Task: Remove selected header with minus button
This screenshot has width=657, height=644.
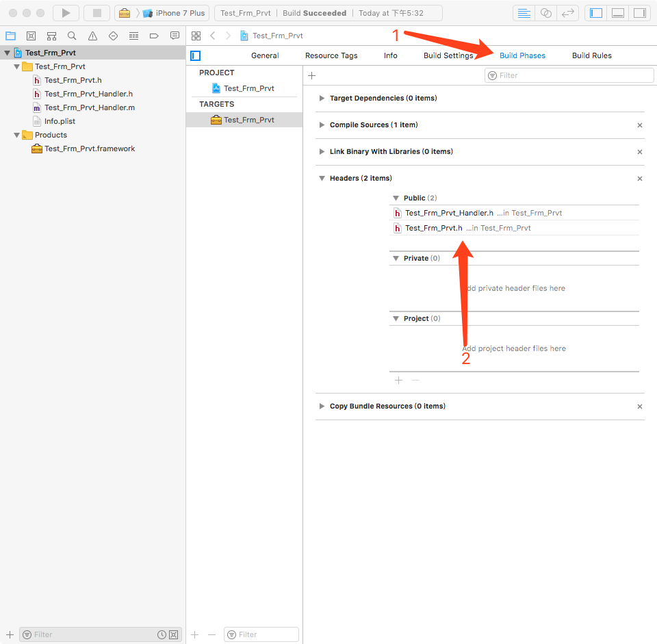Action: pos(415,381)
